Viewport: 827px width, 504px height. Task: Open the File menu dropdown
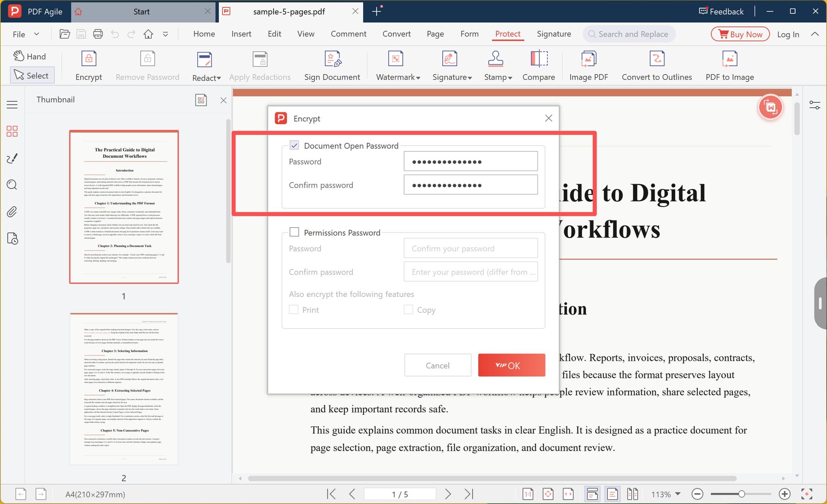point(26,34)
